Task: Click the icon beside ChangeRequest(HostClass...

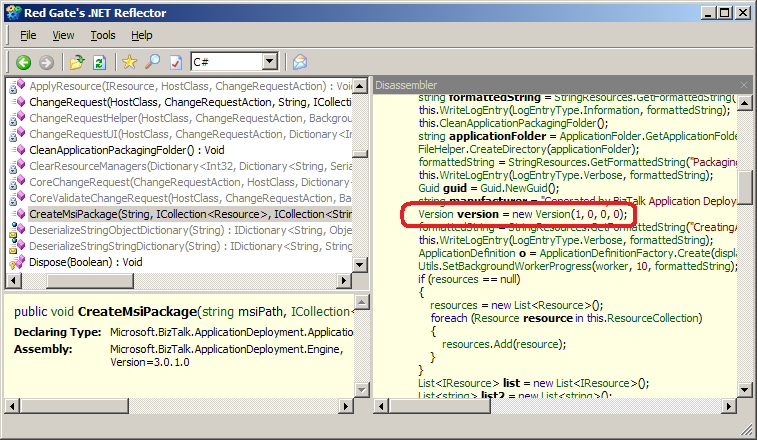Action: 17,102
